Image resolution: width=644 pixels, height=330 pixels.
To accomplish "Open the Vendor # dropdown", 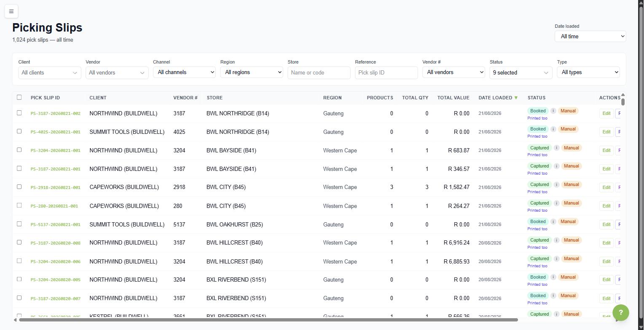I will (453, 72).
